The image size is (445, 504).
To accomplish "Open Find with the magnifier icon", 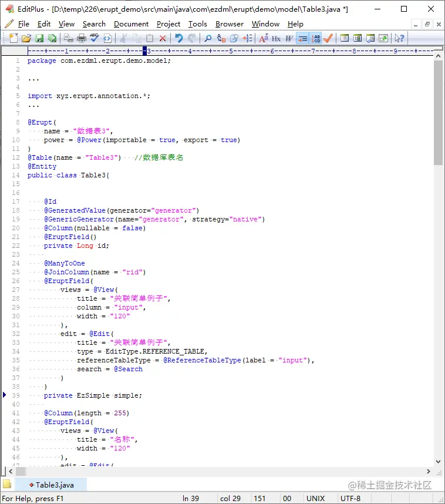I will [208, 38].
